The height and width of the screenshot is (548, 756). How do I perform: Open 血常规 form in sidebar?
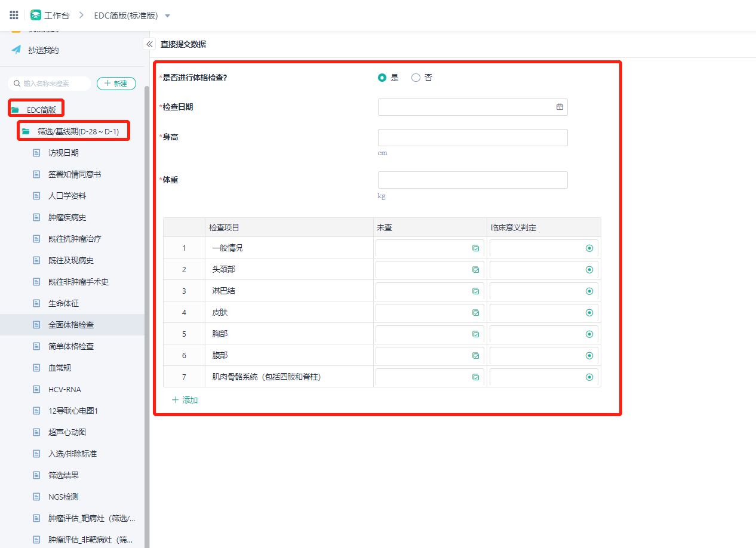click(60, 368)
